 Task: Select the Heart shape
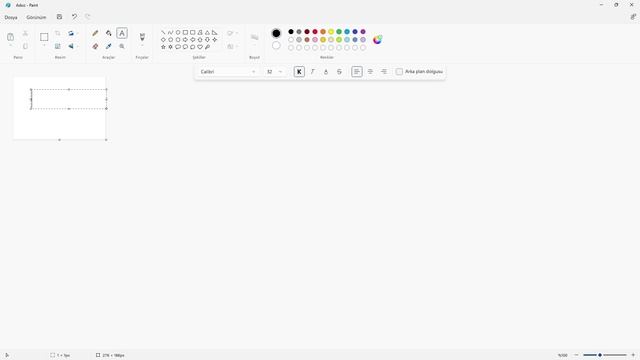click(x=200, y=47)
